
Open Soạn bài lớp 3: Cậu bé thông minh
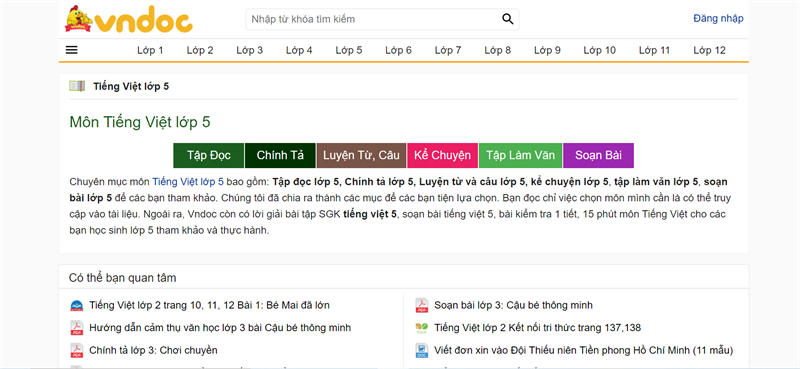[513, 305]
